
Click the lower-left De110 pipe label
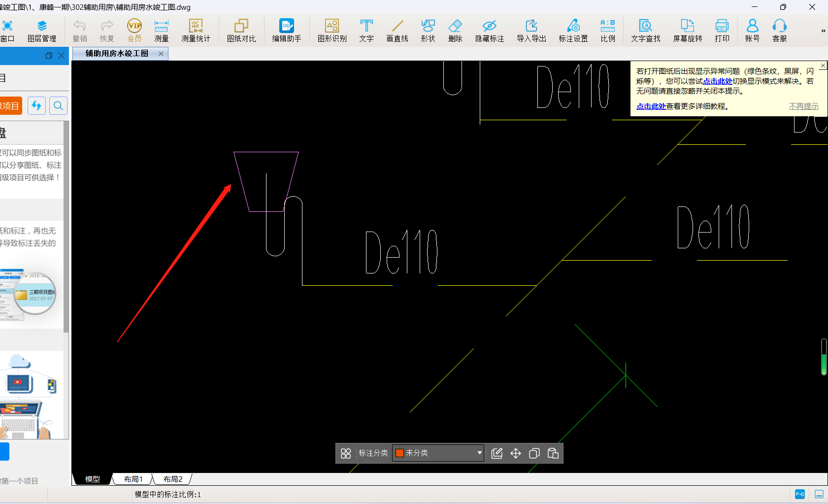(x=401, y=251)
